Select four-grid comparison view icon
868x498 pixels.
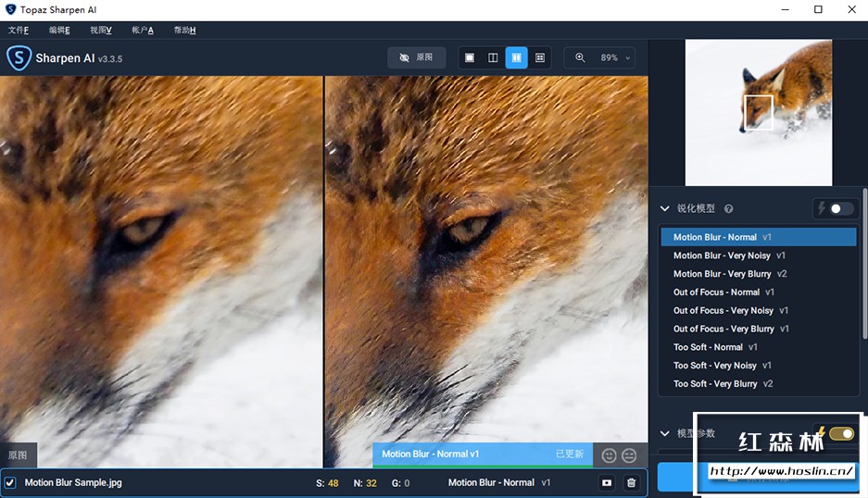pyautogui.click(x=540, y=57)
